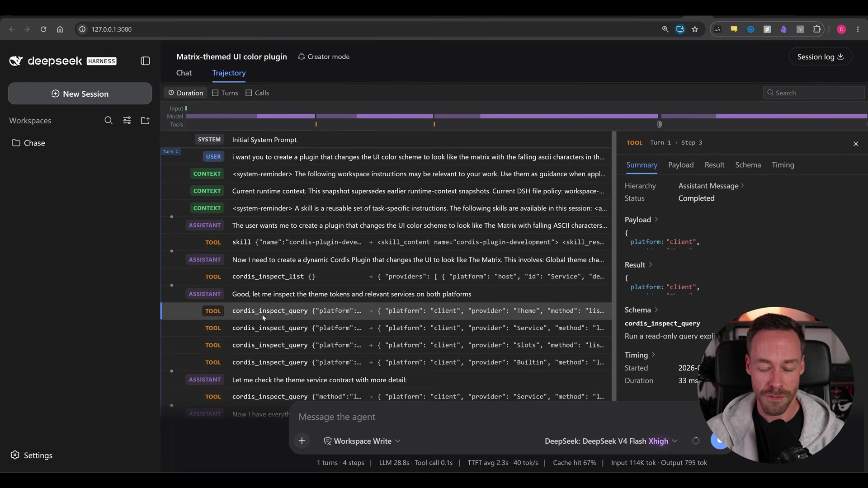Start a New Session
Screen dimensions: 868x488
(80, 94)
